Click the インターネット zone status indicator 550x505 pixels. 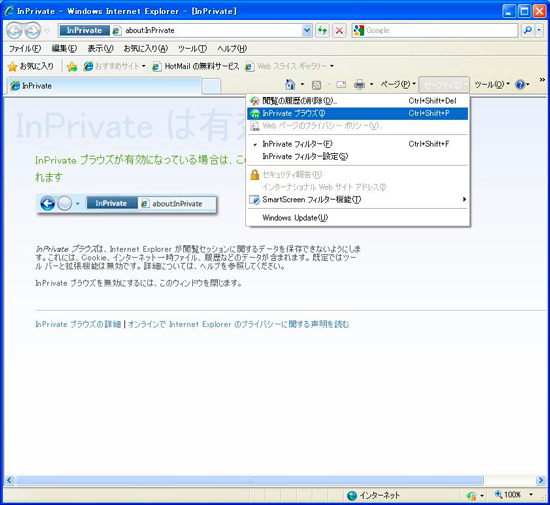pos(373,496)
